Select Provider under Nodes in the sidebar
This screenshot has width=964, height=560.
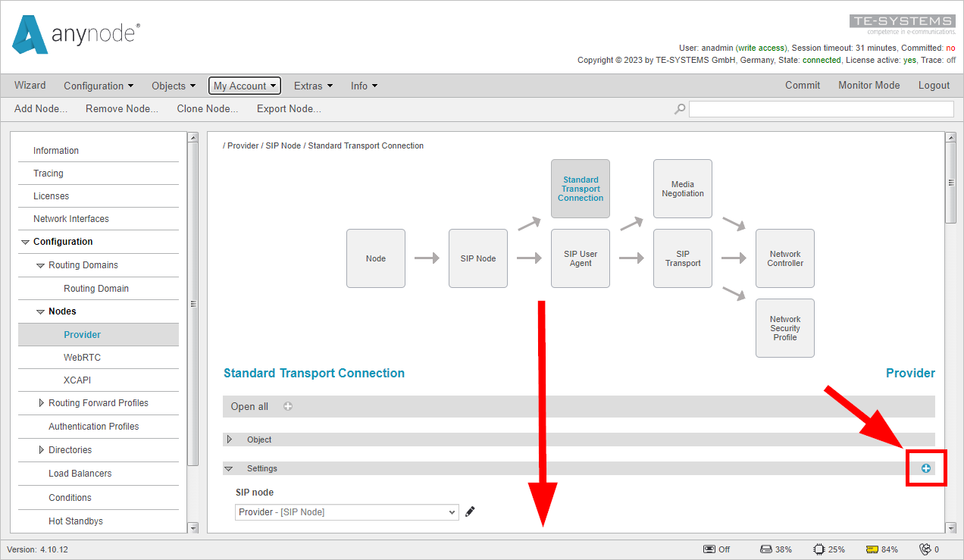tap(82, 334)
